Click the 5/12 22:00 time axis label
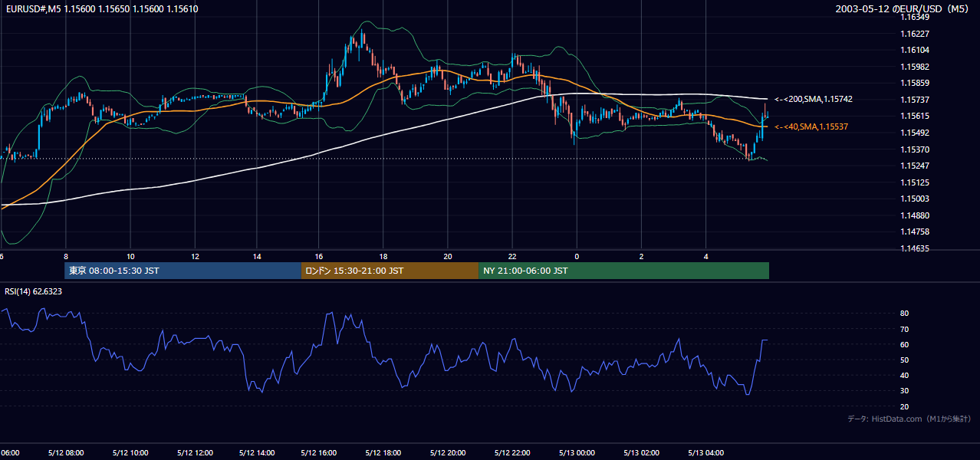This screenshot has height=460, width=980. 514,453
